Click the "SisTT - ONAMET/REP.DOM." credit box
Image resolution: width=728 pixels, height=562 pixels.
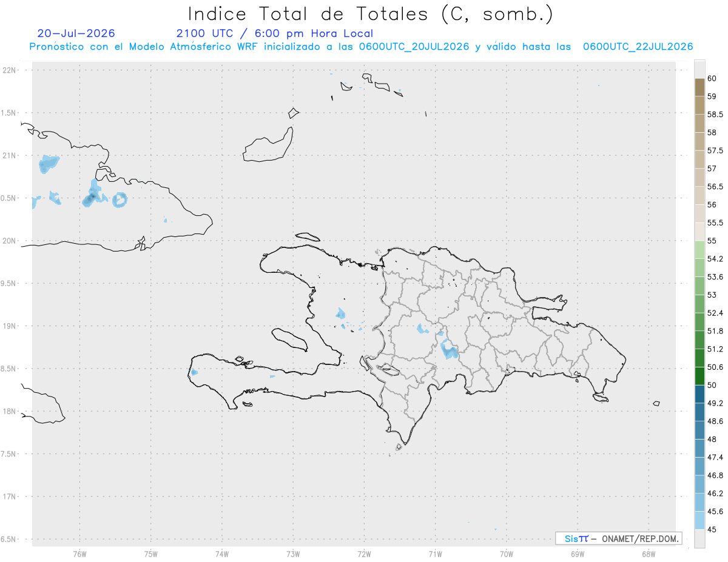[618, 538]
